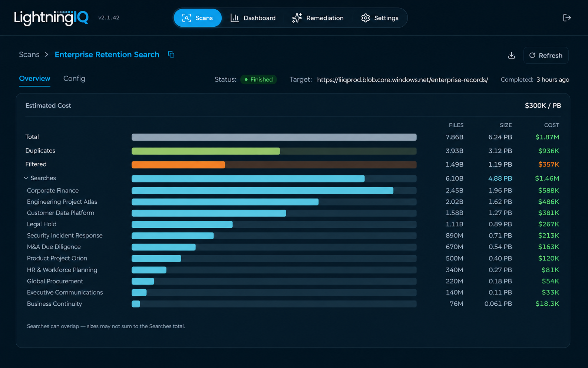Select the Business Continuity row
This screenshot has height=368, width=588.
coord(293,304)
